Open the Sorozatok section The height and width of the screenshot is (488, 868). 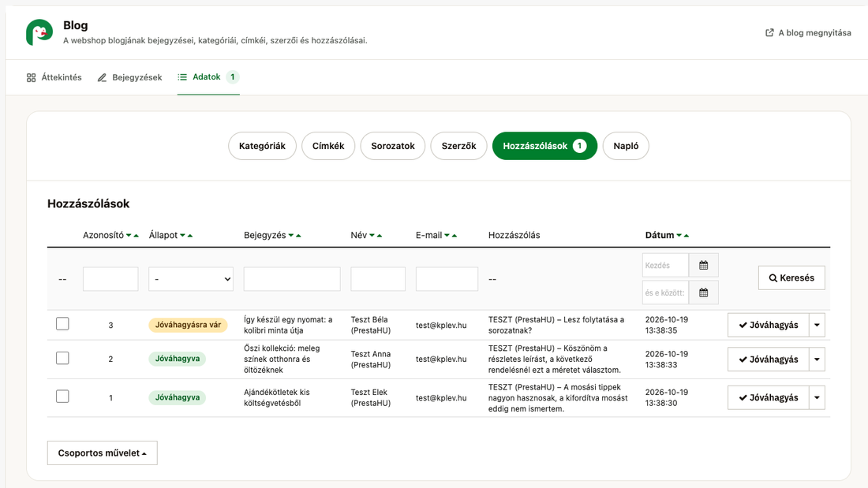(393, 146)
